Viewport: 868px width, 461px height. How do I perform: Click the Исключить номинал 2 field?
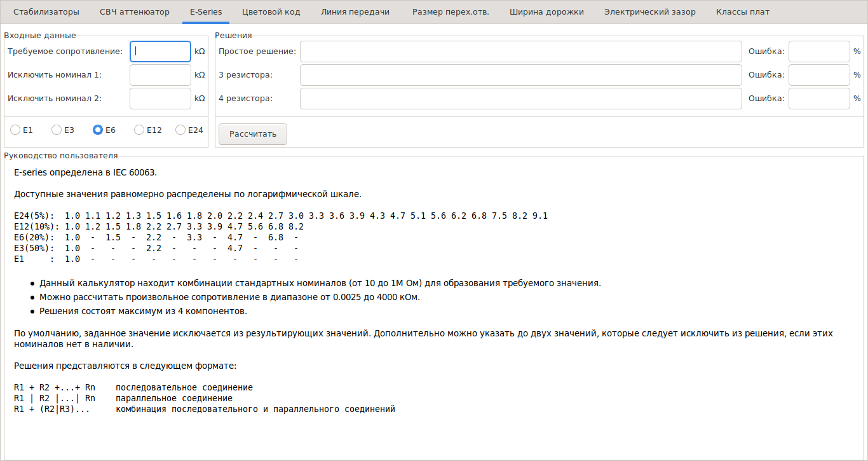point(160,99)
